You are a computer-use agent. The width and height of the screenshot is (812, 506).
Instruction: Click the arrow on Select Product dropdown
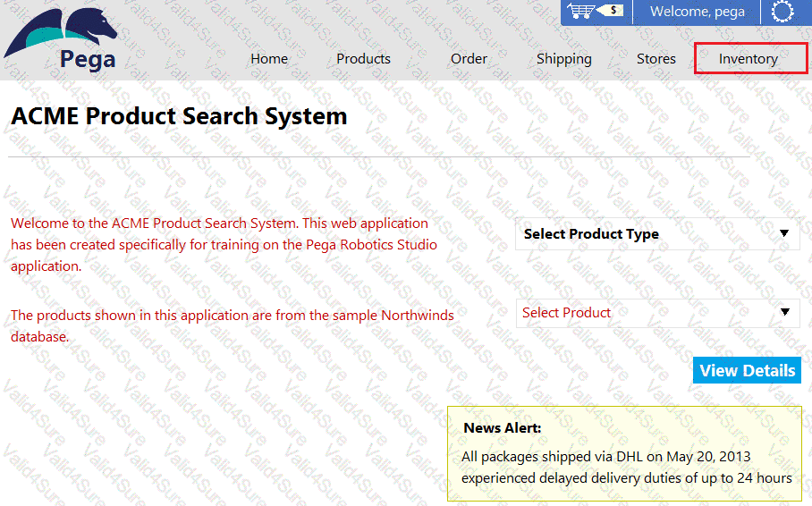tap(784, 313)
